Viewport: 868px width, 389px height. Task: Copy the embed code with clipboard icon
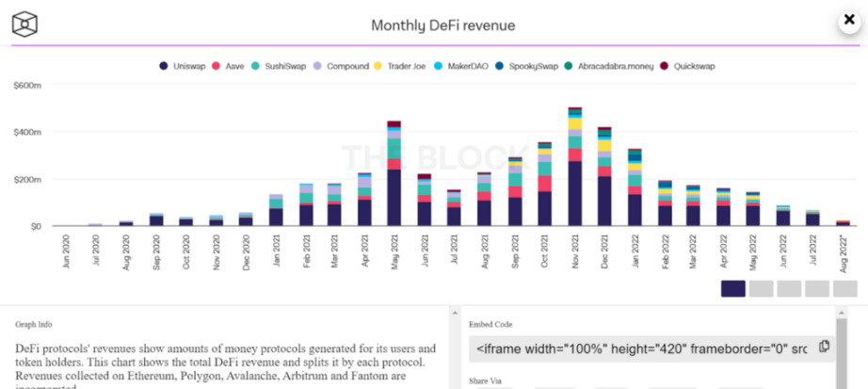pyautogui.click(x=825, y=347)
